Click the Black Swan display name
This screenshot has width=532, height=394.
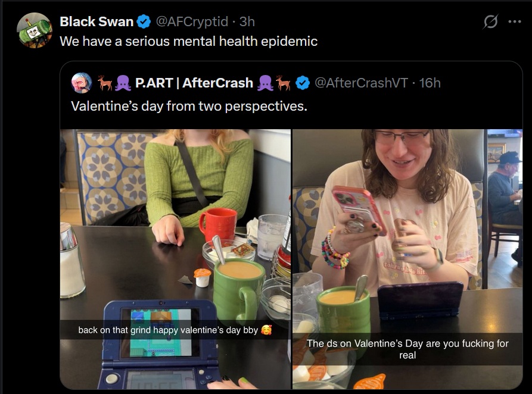[97, 21]
